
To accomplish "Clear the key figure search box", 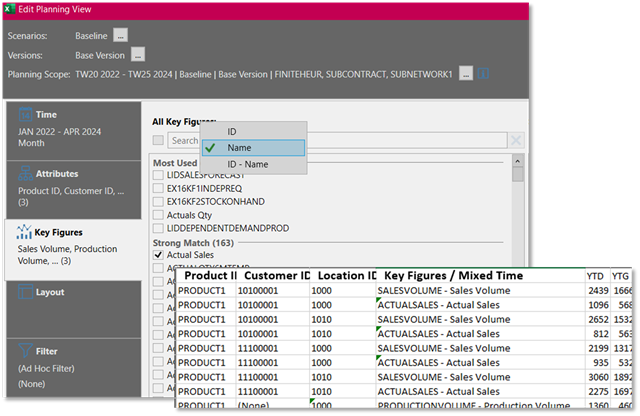I will click(516, 140).
